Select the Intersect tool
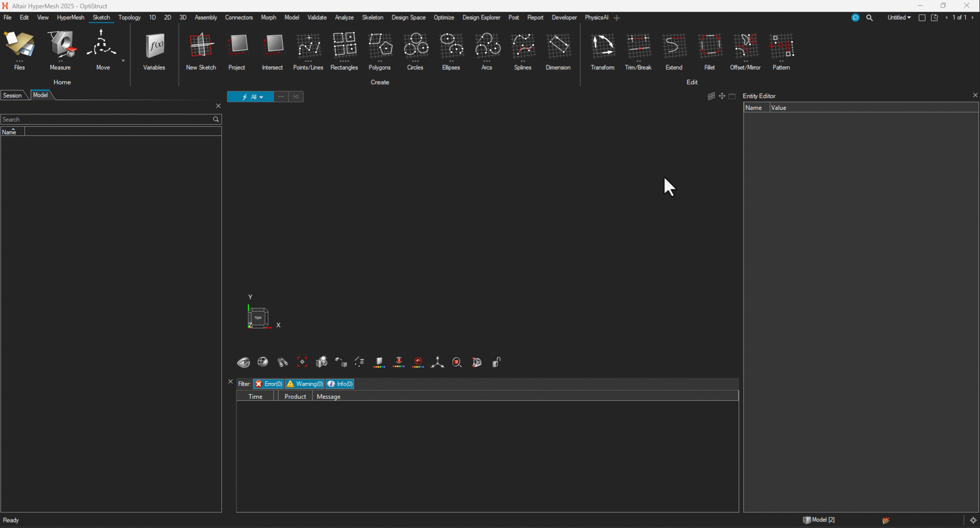This screenshot has width=980, height=528. click(x=273, y=50)
